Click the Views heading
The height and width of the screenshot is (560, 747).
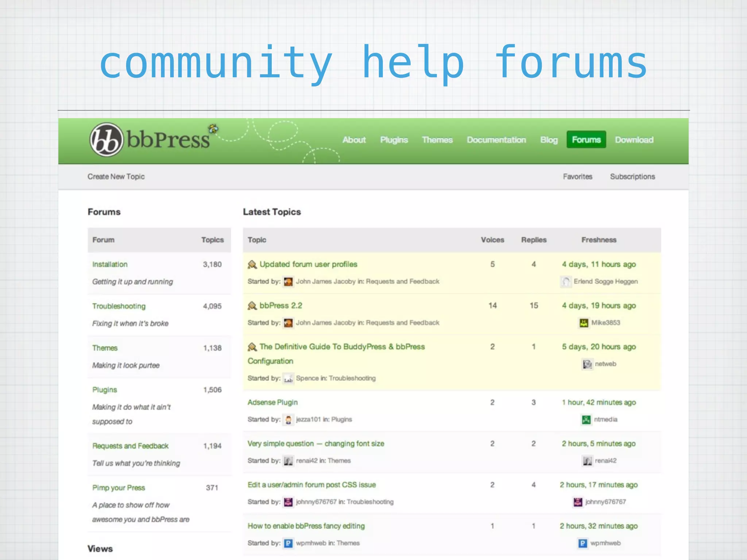point(100,549)
